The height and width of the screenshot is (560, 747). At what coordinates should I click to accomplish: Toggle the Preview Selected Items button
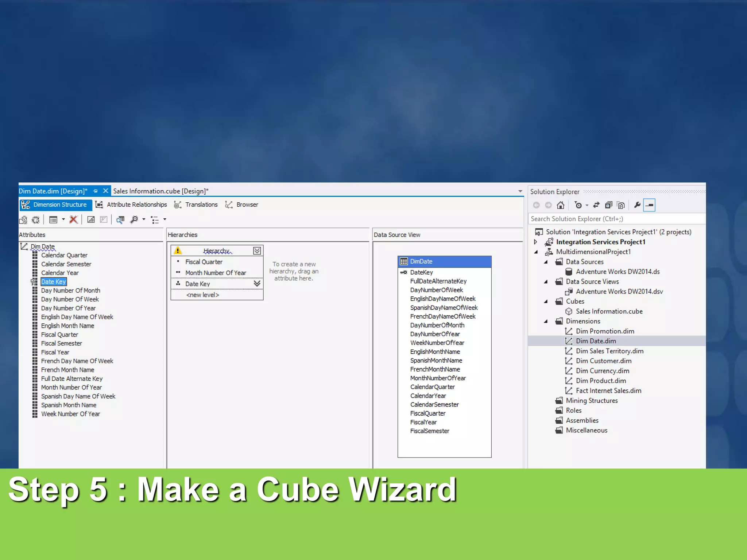click(649, 205)
